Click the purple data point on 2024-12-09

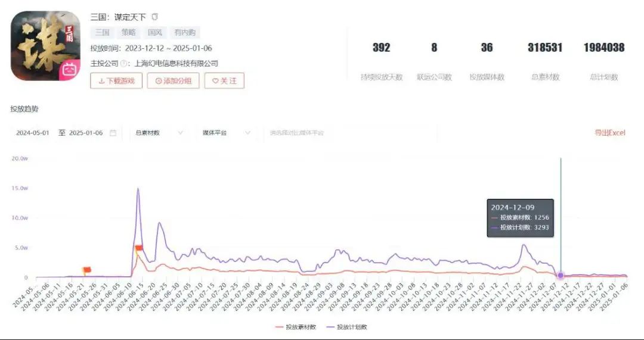[561, 275]
